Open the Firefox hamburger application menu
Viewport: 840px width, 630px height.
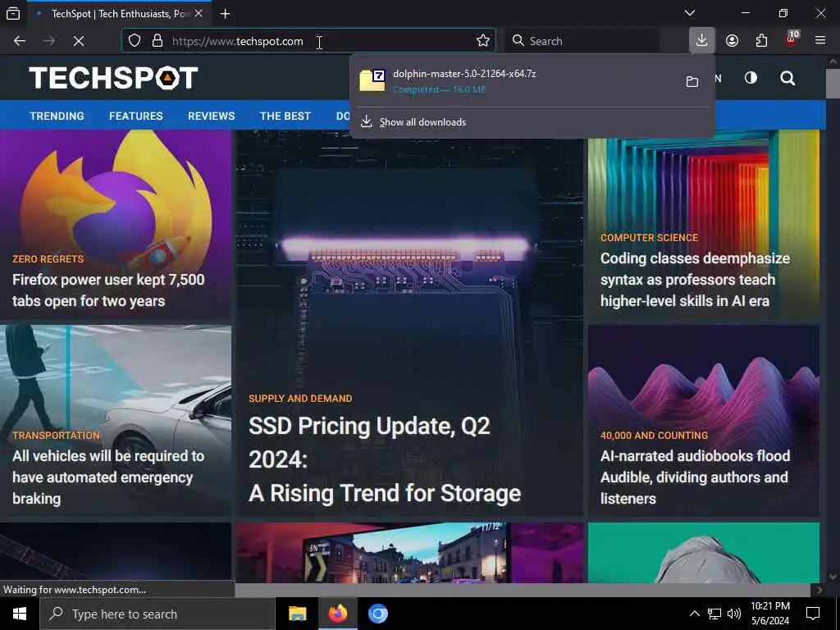point(820,41)
